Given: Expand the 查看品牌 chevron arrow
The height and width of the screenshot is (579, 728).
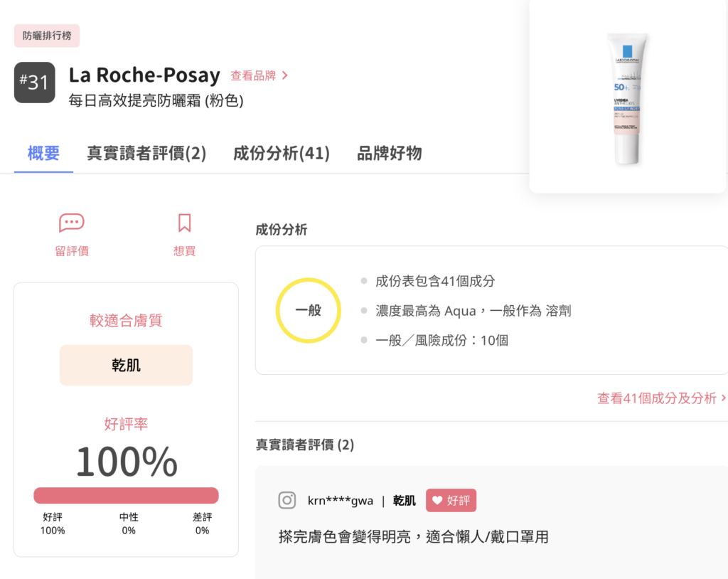Looking at the screenshot, I should 287,75.
